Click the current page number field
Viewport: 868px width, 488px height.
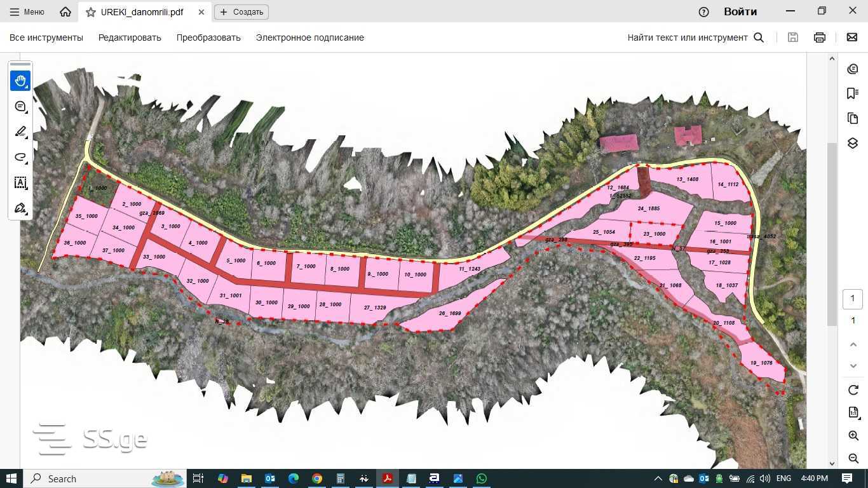coord(853,299)
